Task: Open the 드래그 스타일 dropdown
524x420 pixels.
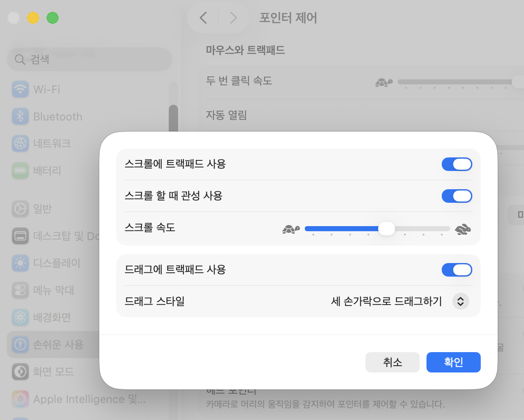Action: tap(460, 301)
